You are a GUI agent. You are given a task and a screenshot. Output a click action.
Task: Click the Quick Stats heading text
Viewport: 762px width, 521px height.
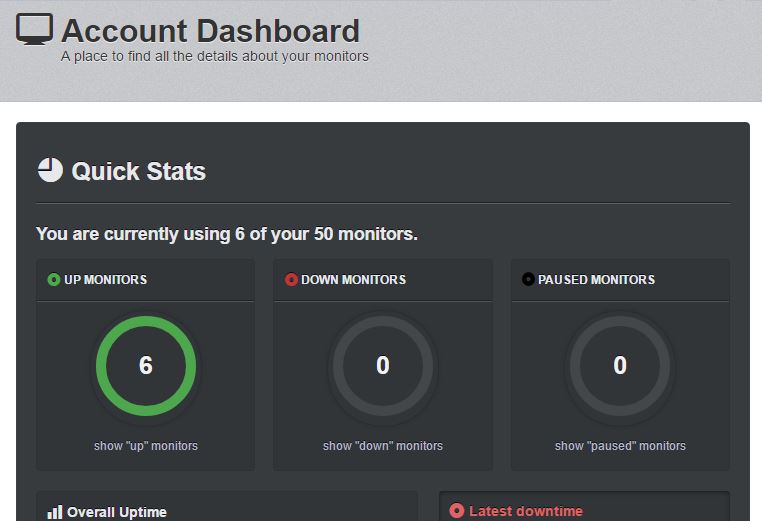tap(138, 171)
